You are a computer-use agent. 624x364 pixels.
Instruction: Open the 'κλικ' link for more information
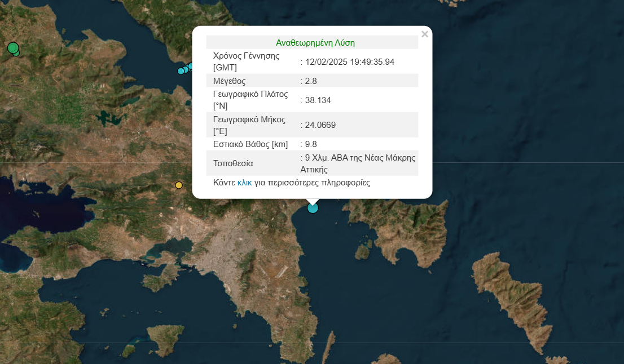click(244, 183)
